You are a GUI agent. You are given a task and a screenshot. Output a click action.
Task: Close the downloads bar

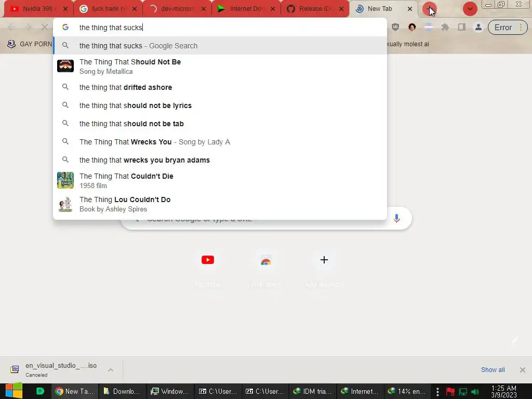[x=523, y=369]
